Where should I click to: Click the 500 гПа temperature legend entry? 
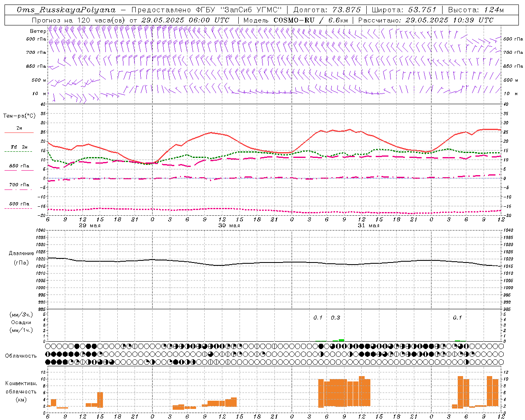(19, 204)
